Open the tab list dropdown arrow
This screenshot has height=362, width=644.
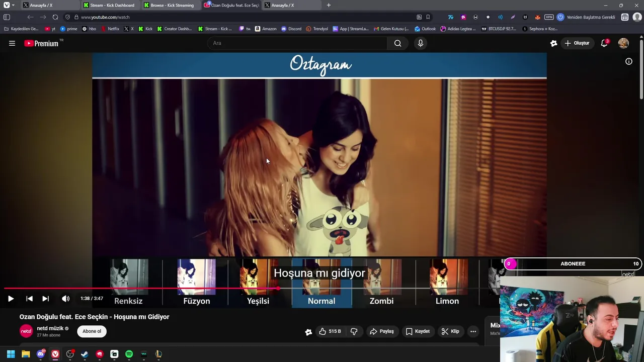pos(13,5)
